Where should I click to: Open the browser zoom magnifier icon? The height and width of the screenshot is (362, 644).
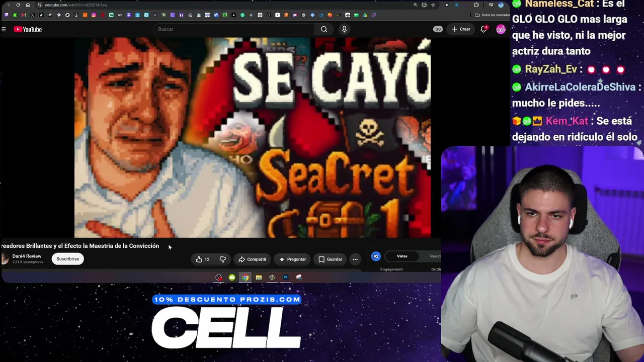(415, 5)
